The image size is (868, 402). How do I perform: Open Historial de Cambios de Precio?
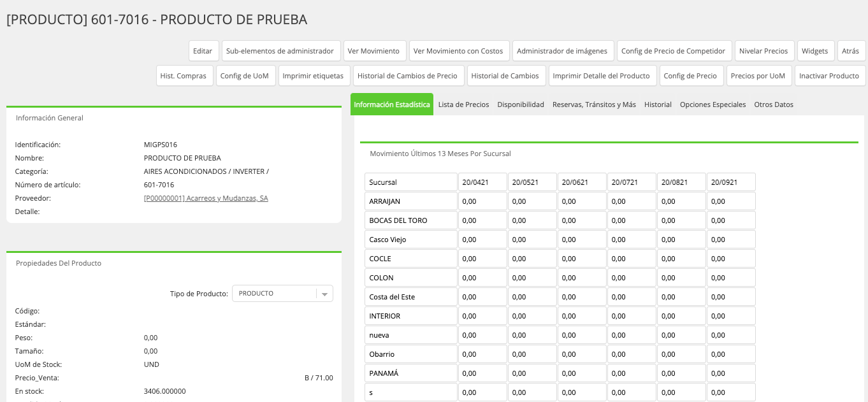407,76
